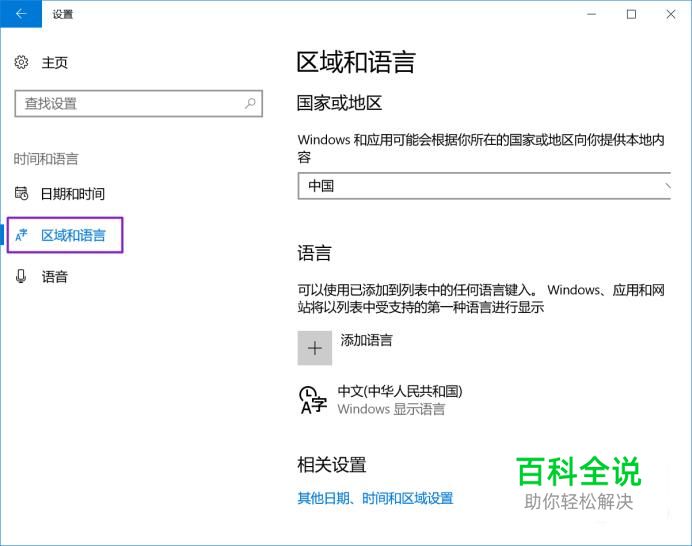692x546 pixels.
Task: Go back using the back arrow
Action: [x=21, y=14]
